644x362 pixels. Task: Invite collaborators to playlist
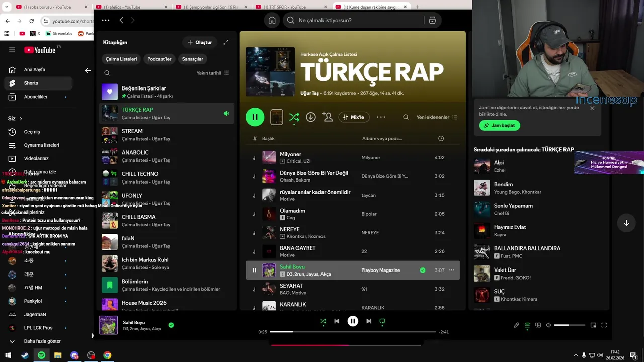[x=328, y=117]
